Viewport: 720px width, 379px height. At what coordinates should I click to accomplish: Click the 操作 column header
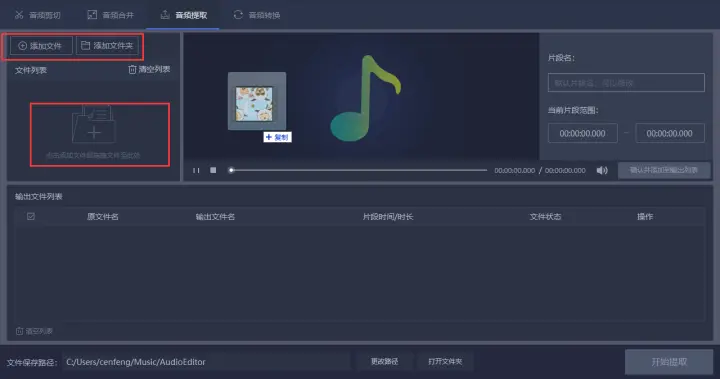pyautogui.click(x=645, y=216)
